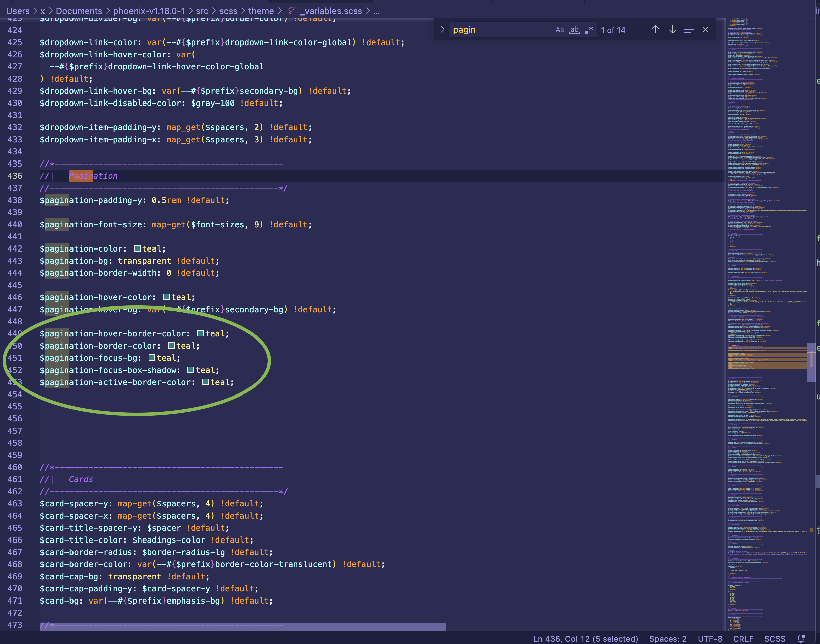Viewport: 820px width, 644px height.
Task: Click '$card-bg' variable
Action: click(x=60, y=601)
